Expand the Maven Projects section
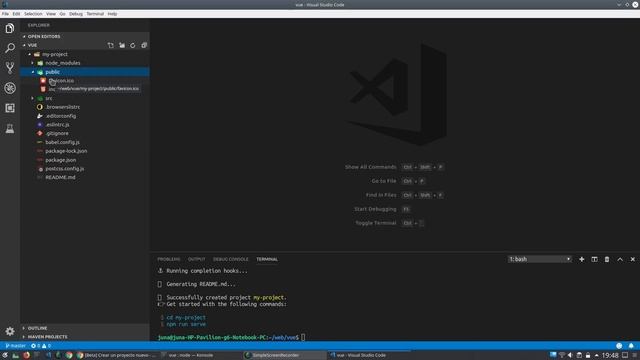Viewport: 640px width, 360px height. point(85,337)
